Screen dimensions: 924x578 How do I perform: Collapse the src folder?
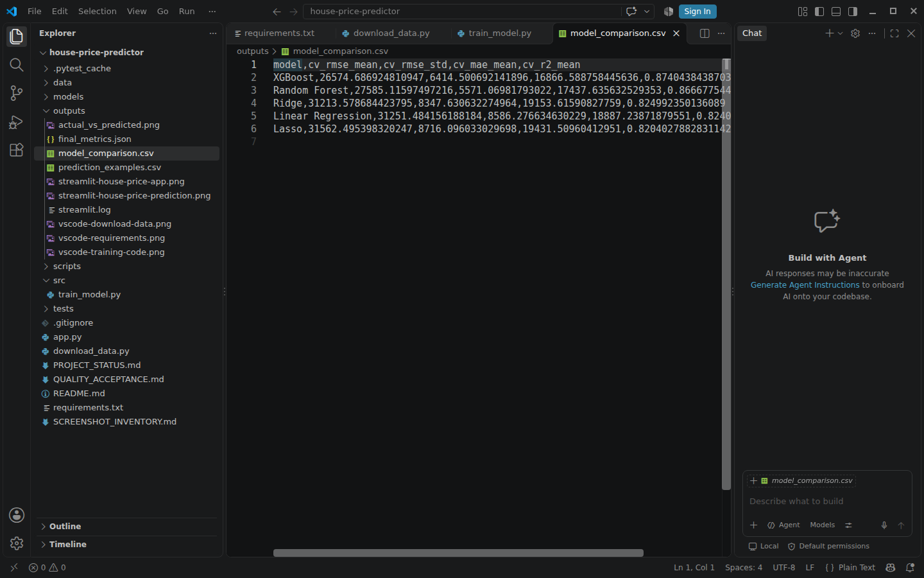click(46, 281)
